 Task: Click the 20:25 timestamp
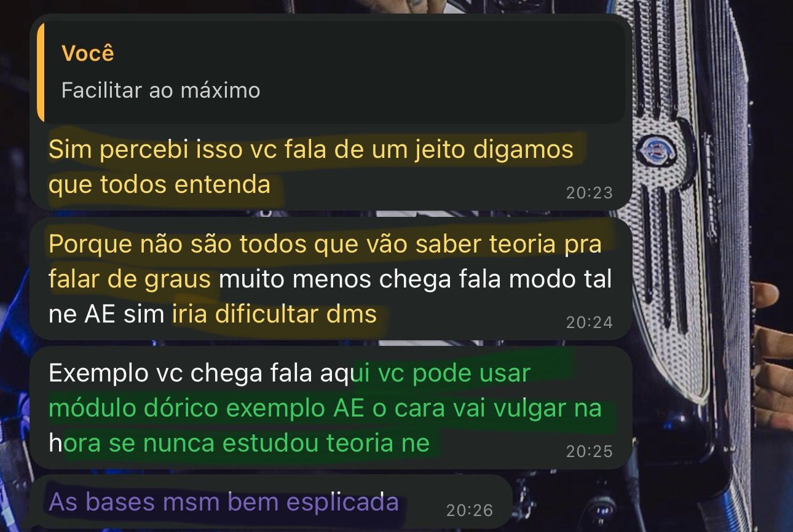point(589,452)
